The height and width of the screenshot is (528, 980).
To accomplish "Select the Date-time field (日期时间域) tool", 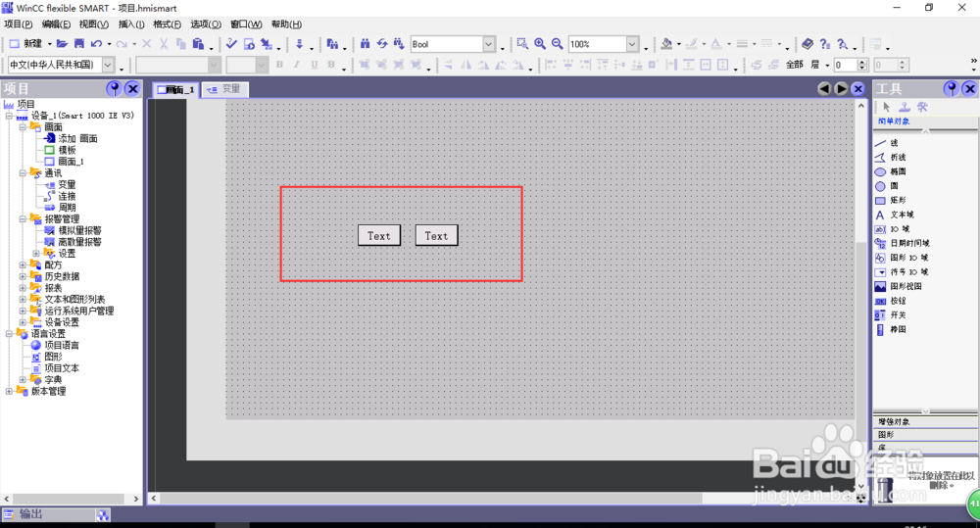I will click(902, 243).
